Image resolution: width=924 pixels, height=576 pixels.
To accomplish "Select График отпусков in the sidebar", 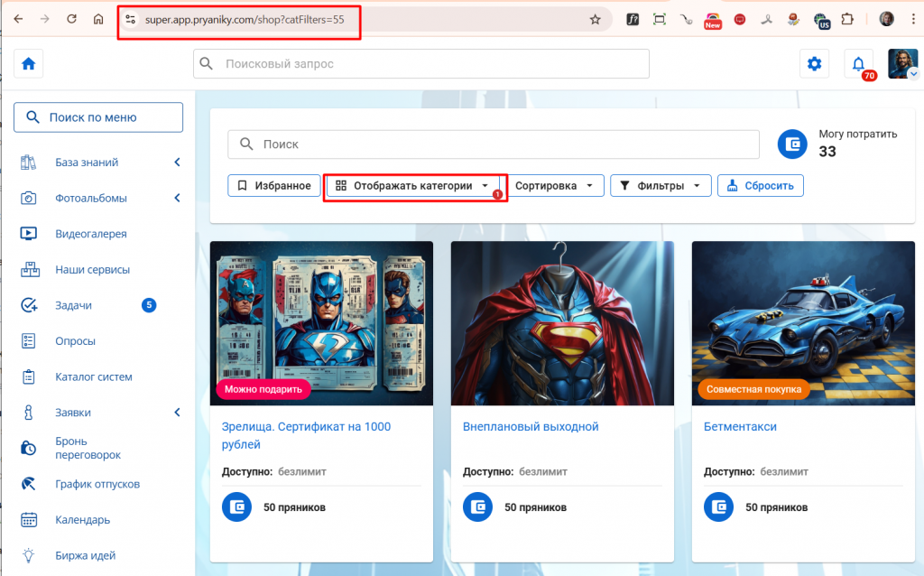I will [97, 484].
